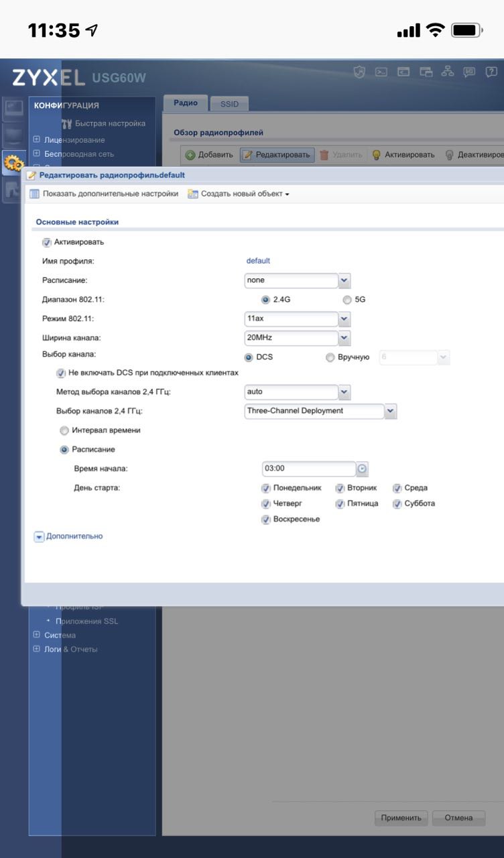
Task: Open the site map network icon
Action: [448, 72]
